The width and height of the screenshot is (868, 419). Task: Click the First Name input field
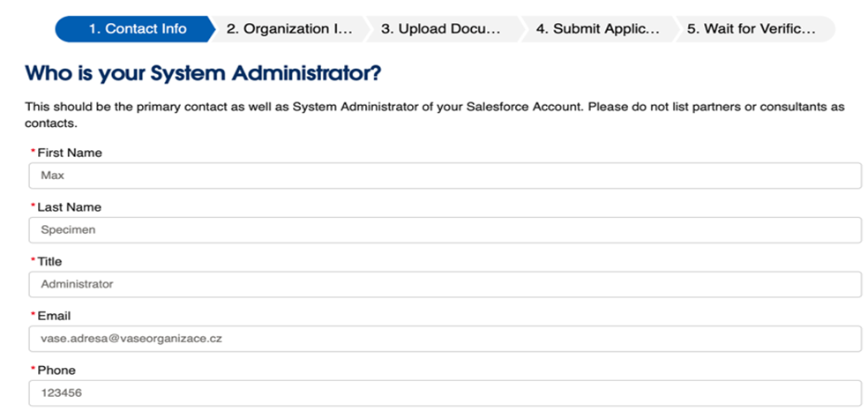point(445,176)
